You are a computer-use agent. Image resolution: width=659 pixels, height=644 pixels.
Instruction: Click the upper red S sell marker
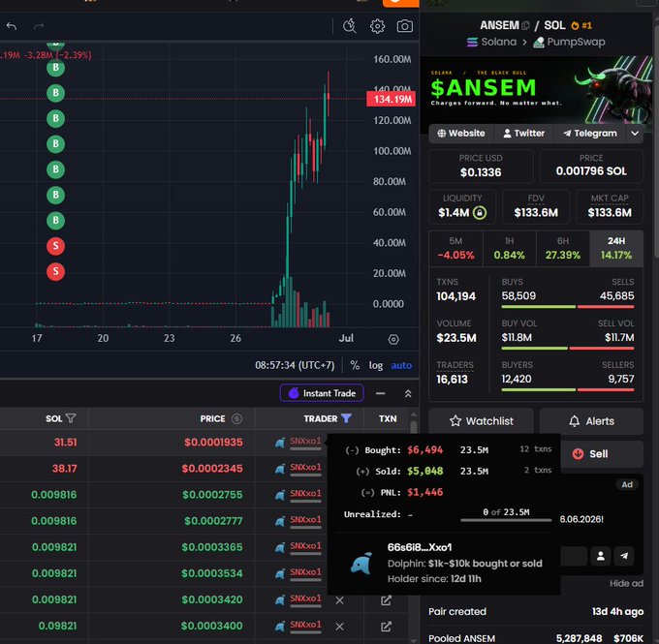pyautogui.click(x=55, y=246)
